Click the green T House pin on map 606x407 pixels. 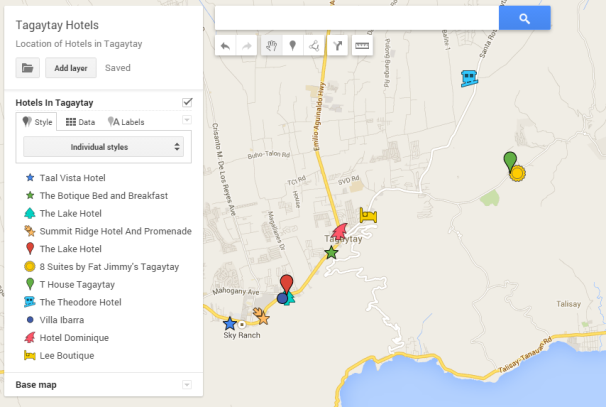pos(510,161)
